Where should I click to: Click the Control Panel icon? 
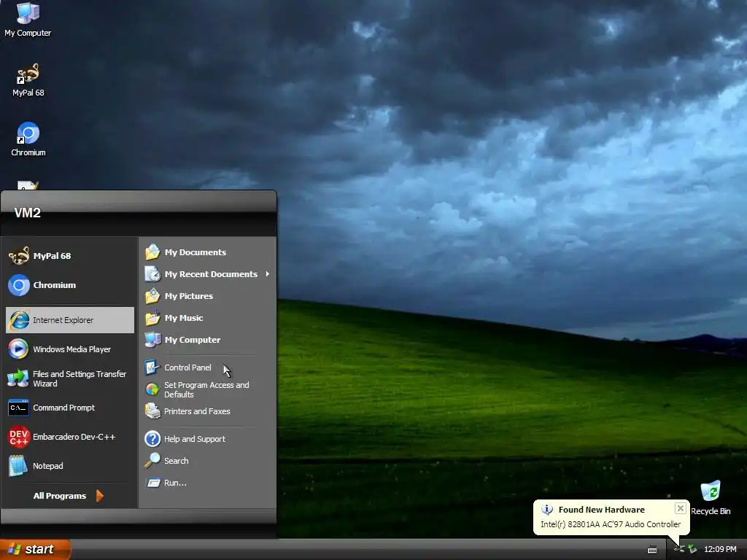coord(152,367)
